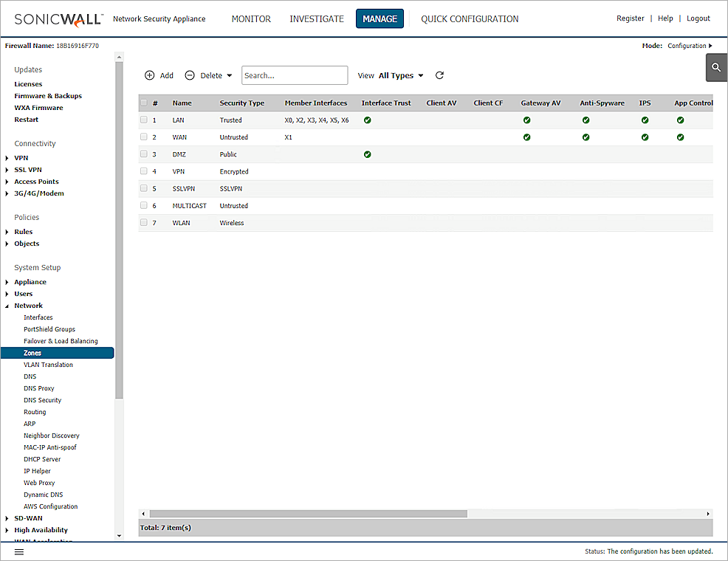Click the horizontal scrollbar under the table
Screen dimensions: 728x561
click(308, 513)
